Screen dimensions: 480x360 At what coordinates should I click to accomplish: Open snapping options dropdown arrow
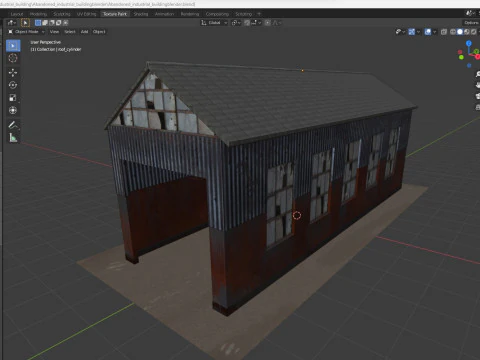coord(256,23)
